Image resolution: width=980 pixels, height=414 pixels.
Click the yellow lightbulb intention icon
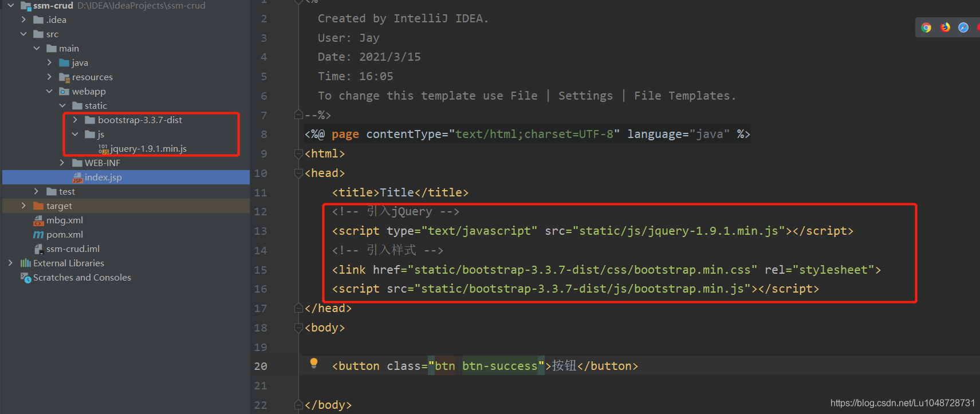point(314,362)
